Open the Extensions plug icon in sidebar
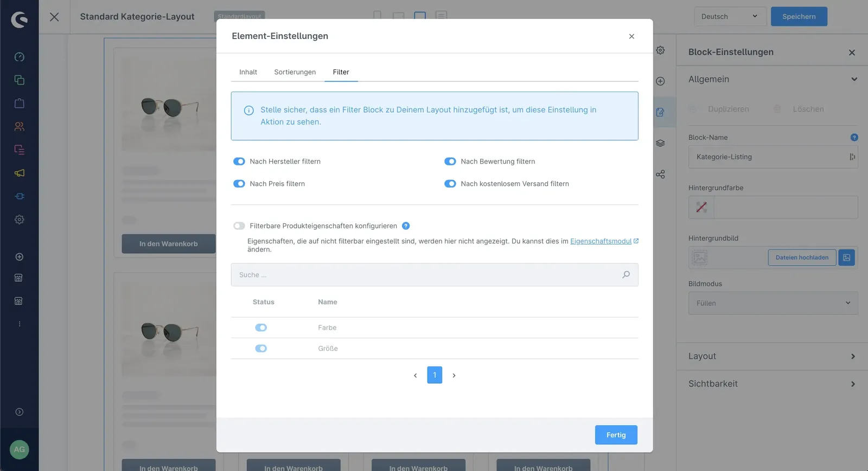 click(20, 196)
